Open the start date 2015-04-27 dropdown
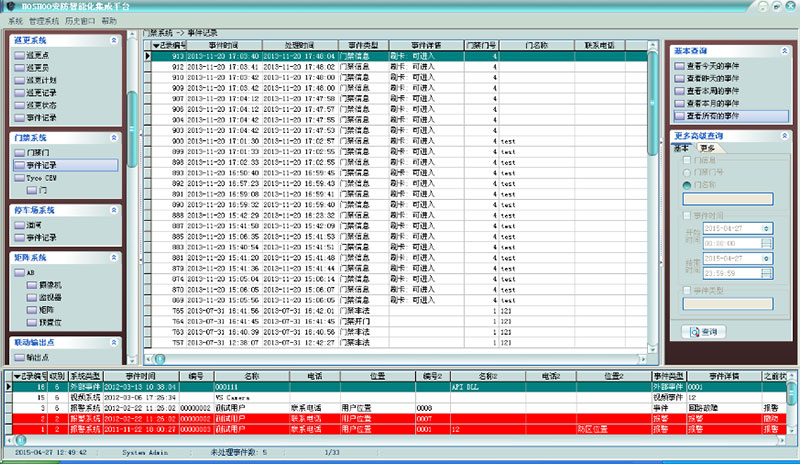Screen dimensions: 800x464 click(766, 229)
